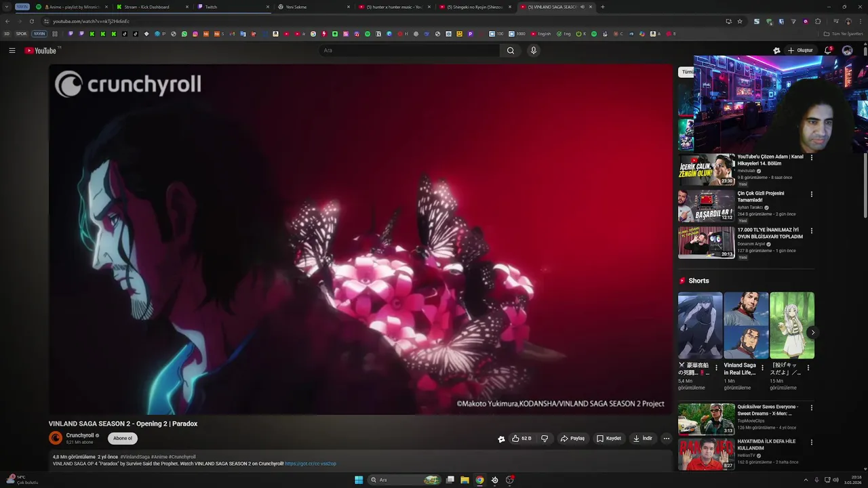The height and width of the screenshot is (488, 868).
Task: Open the YouTube account avatar menu
Action: pos(847,50)
